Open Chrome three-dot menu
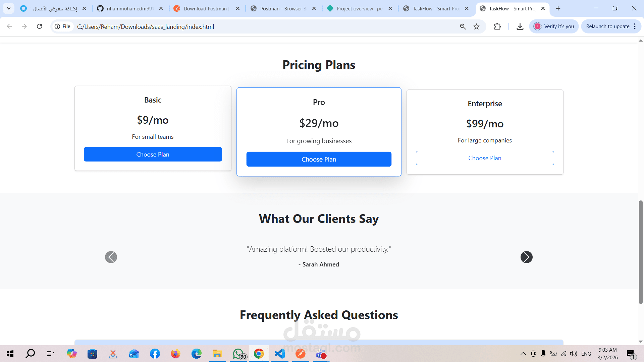Viewport: 644px width, 362px height. (635, 26)
